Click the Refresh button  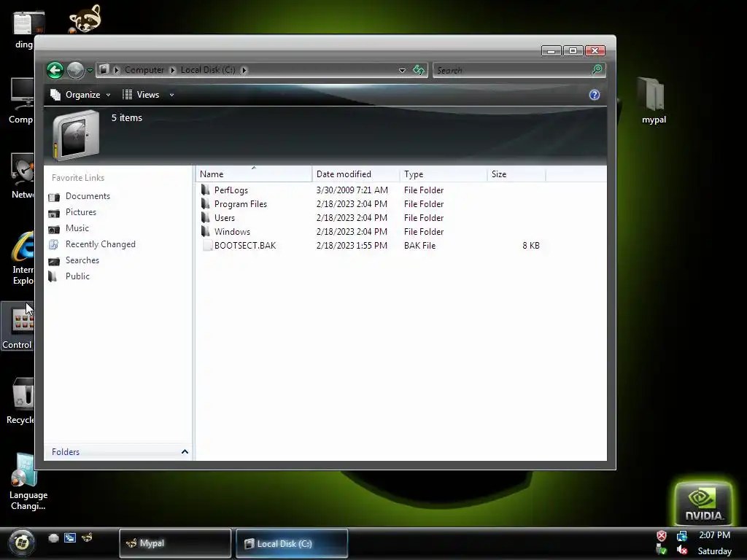pyautogui.click(x=419, y=70)
